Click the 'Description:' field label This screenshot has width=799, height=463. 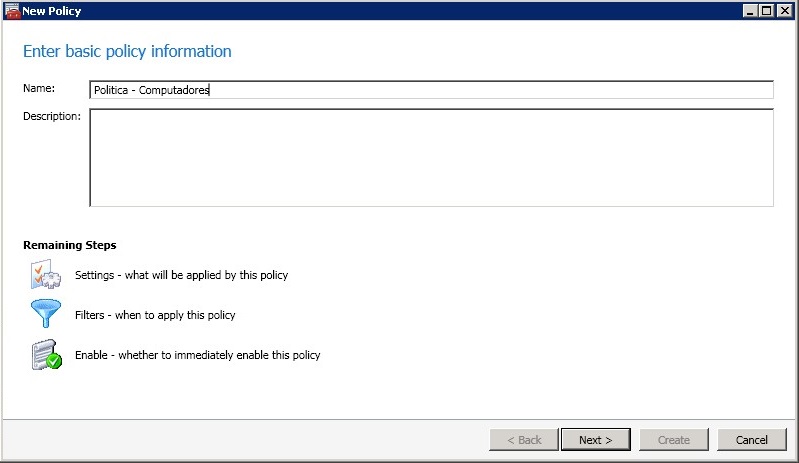coord(52,116)
